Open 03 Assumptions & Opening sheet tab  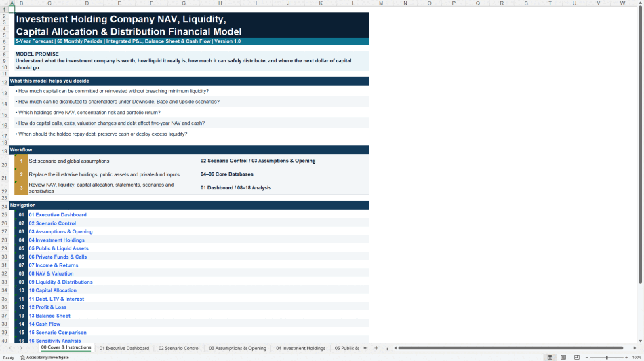(x=237, y=348)
